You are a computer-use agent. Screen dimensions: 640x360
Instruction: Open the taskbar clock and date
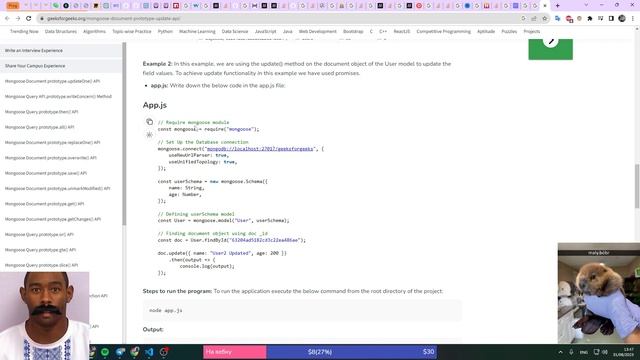pyautogui.click(x=623, y=352)
